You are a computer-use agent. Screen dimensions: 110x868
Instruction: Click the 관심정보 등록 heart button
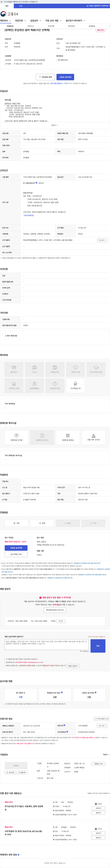[45, 77]
